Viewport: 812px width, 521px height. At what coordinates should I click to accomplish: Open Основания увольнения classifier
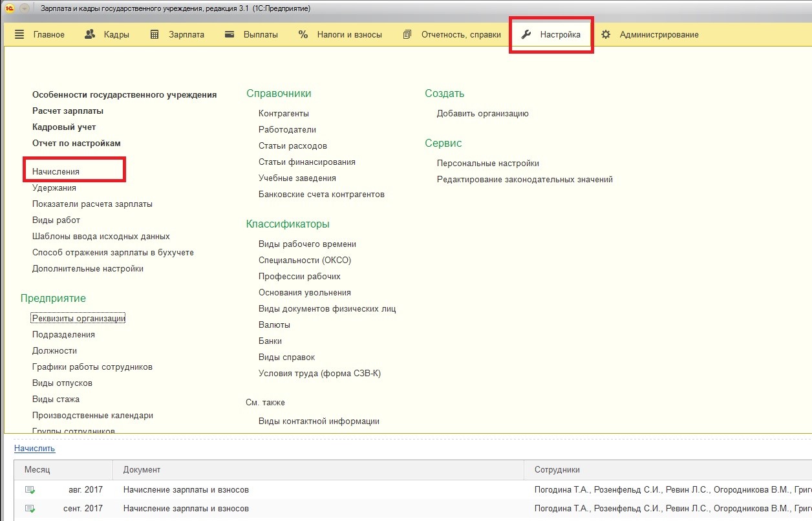pos(304,292)
